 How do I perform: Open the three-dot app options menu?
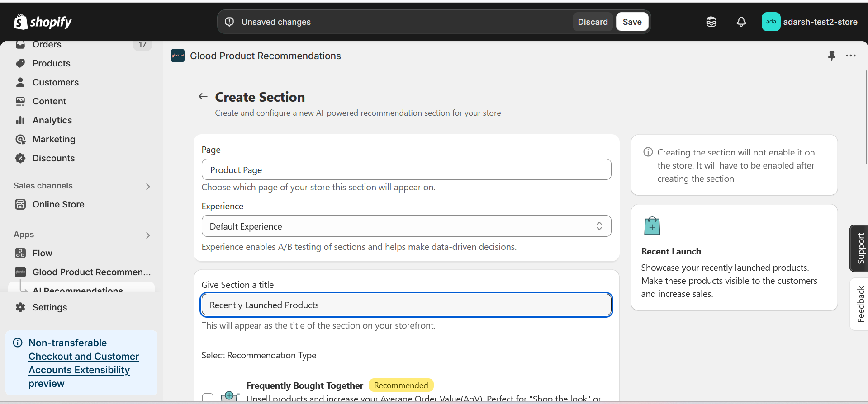click(851, 56)
